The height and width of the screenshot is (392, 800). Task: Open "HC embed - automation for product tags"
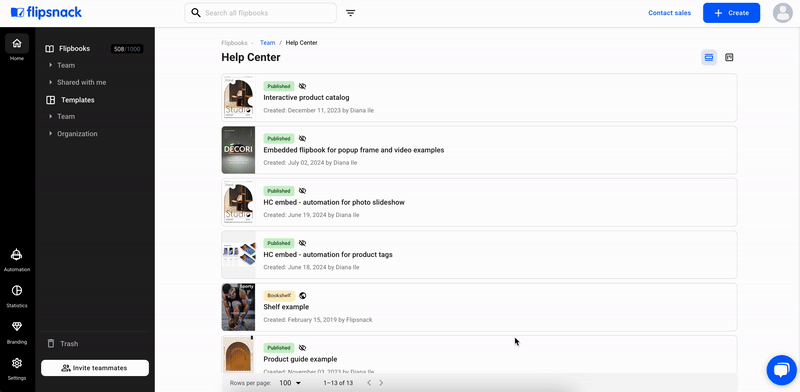(328, 254)
